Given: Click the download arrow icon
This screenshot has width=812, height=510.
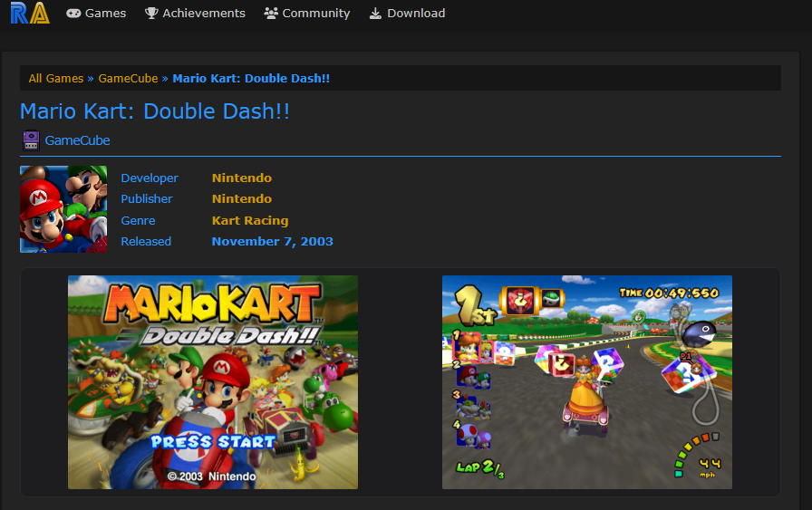Looking at the screenshot, I should coord(375,14).
